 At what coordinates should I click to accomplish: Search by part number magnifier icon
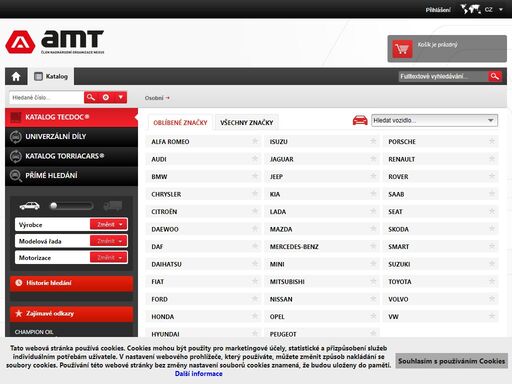(91, 97)
